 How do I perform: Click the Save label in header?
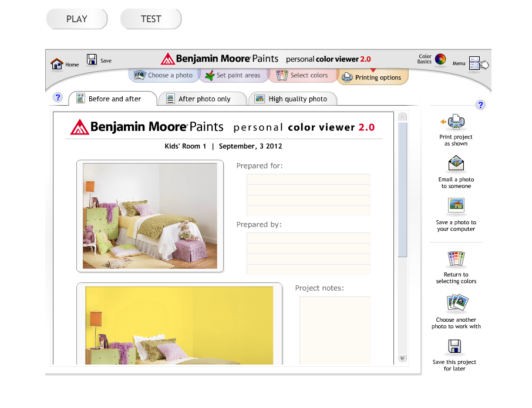click(x=106, y=60)
